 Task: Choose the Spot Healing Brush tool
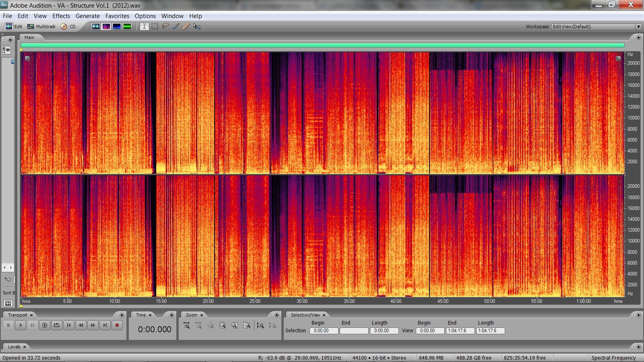point(186,27)
